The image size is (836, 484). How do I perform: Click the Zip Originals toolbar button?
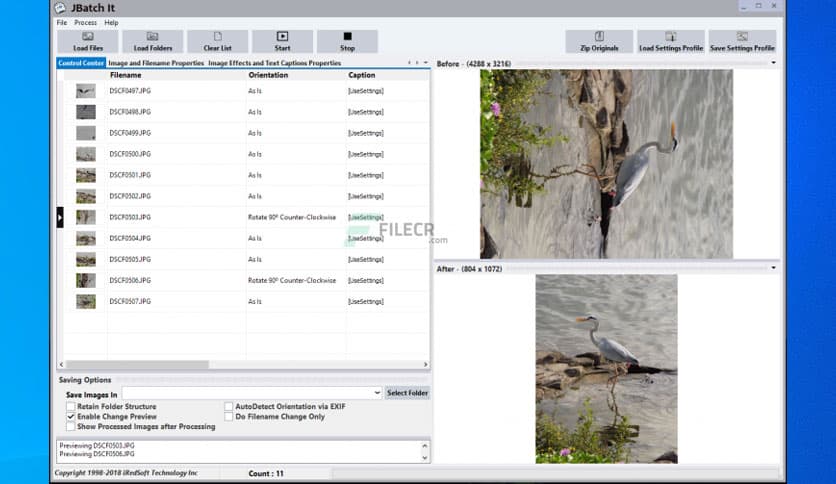point(599,42)
